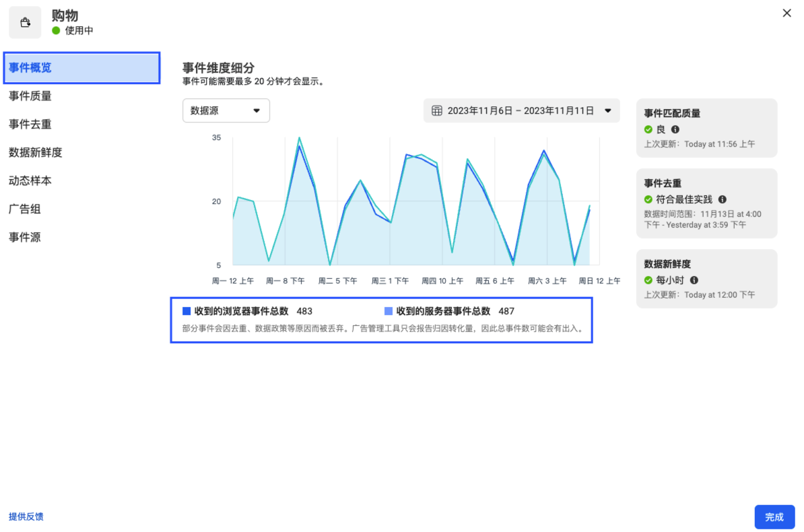
Task: Click info icon next to 每小时
Action: click(694, 280)
